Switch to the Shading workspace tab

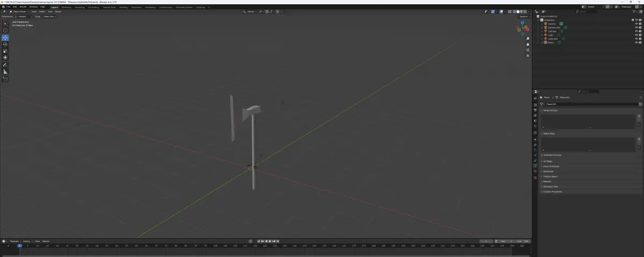pyautogui.click(x=123, y=8)
